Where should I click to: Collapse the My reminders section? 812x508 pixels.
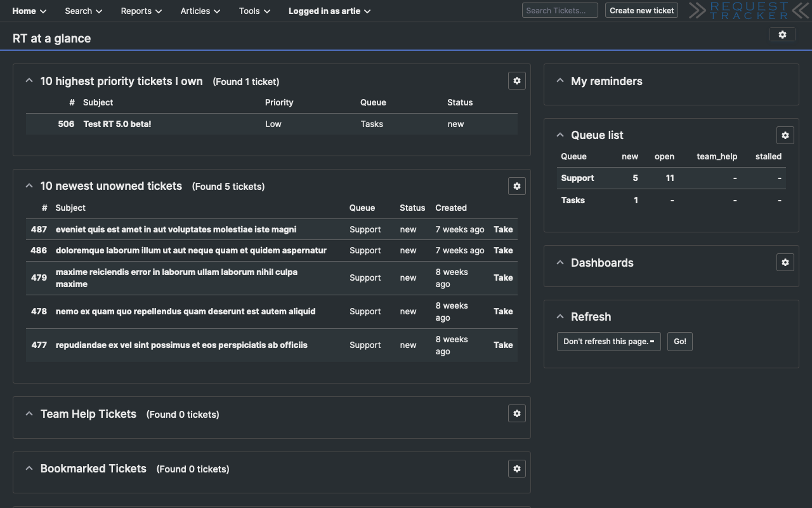pyautogui.click(x=560, y=80)
